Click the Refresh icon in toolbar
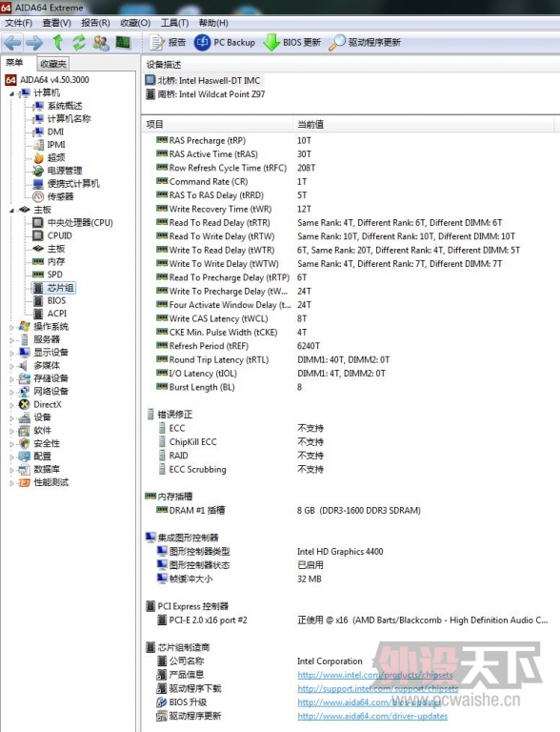Viewport: 560px width, 732px height. (79, 43)
